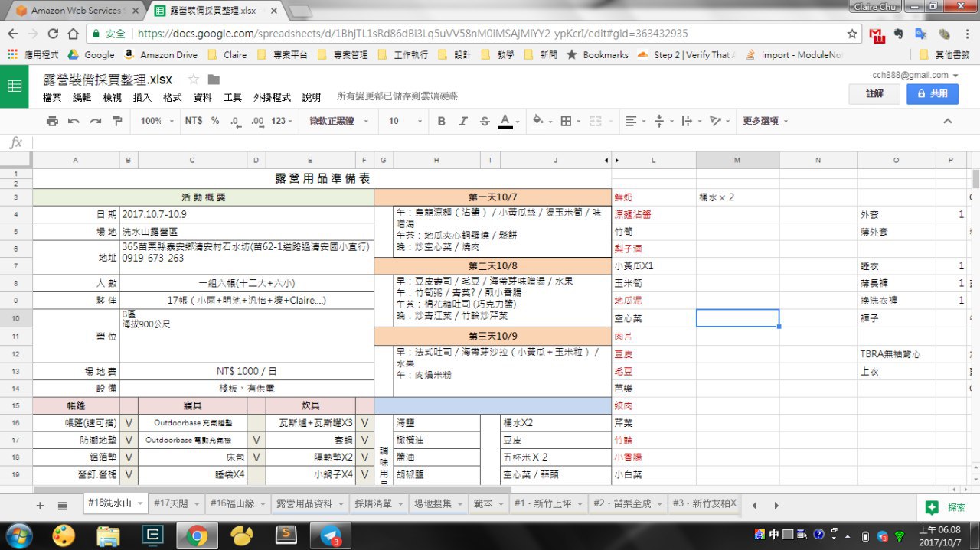Click the 註解 comments button

tap(874, 93)
